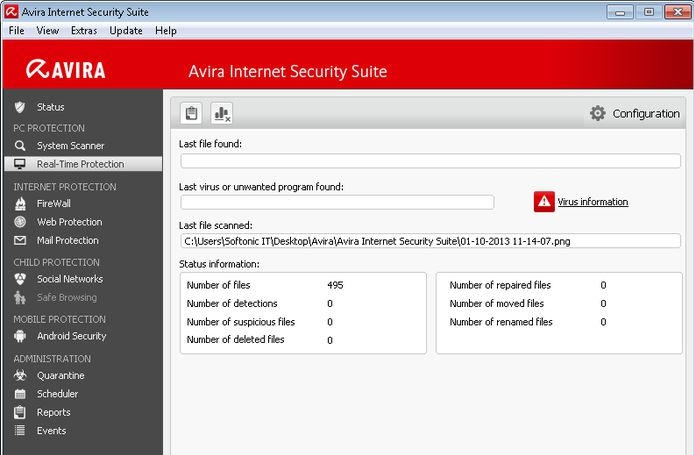
Task: Open FireWall section
Action: 54,204
